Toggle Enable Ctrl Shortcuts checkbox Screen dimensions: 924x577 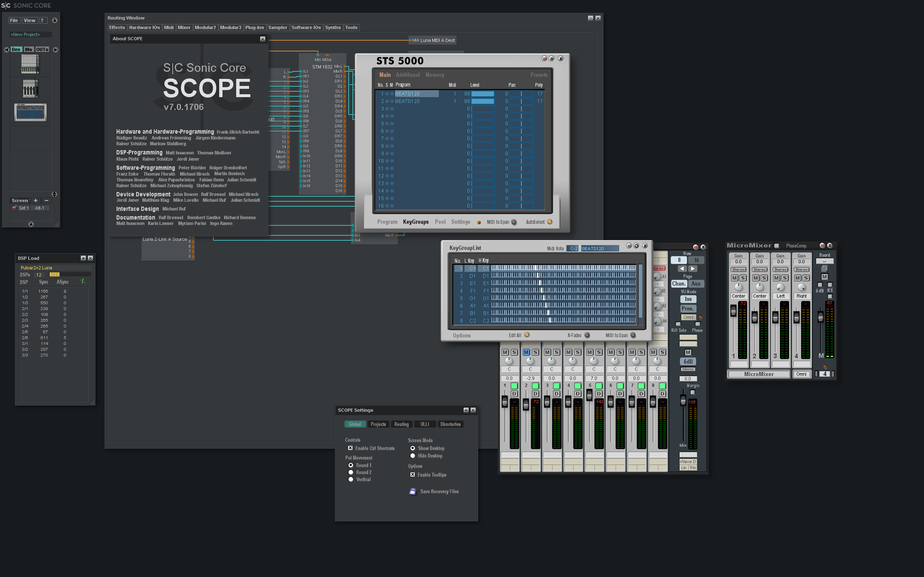click(350, 448)
